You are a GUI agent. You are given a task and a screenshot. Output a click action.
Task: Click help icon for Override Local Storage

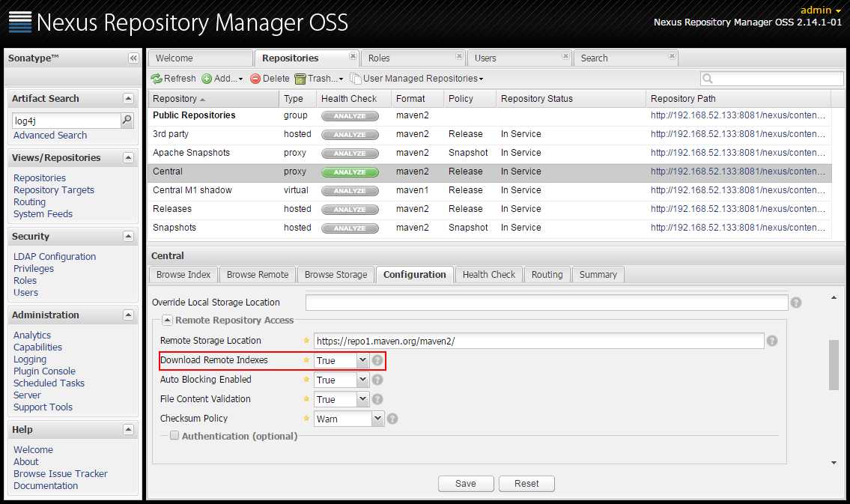[796, 303]
